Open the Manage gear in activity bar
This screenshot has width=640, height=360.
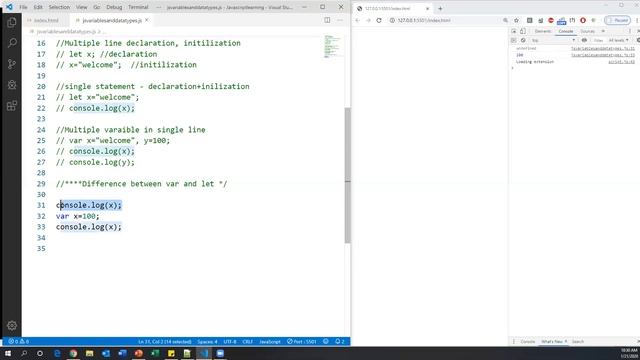click(x=12, y=325)
